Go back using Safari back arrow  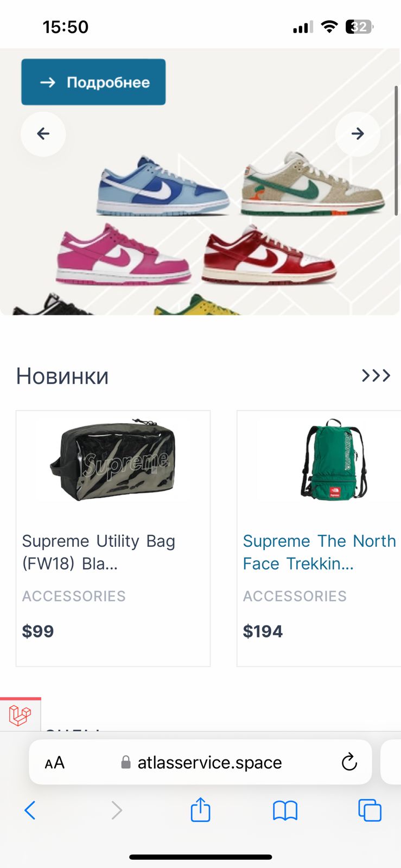(30, 810)
